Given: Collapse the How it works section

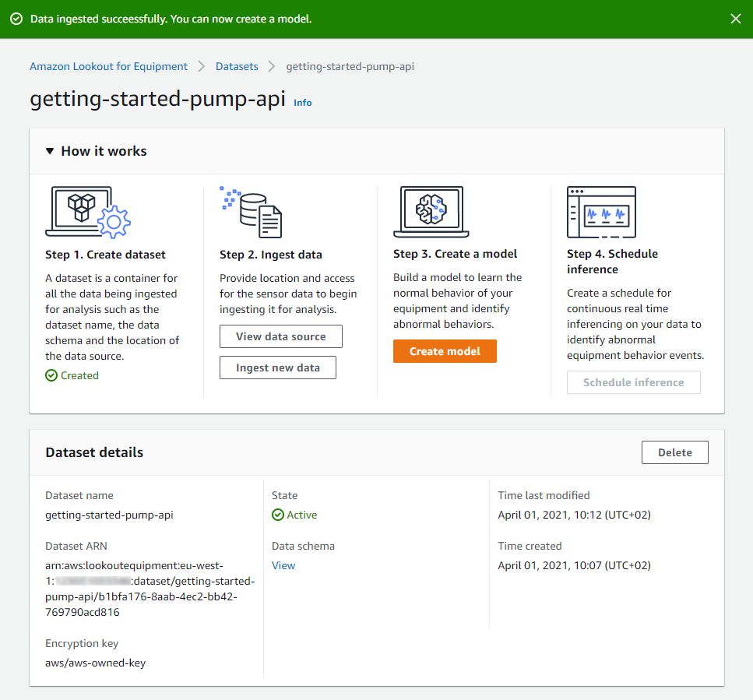Looking at the screenshot, I should [x=50, y=151].
